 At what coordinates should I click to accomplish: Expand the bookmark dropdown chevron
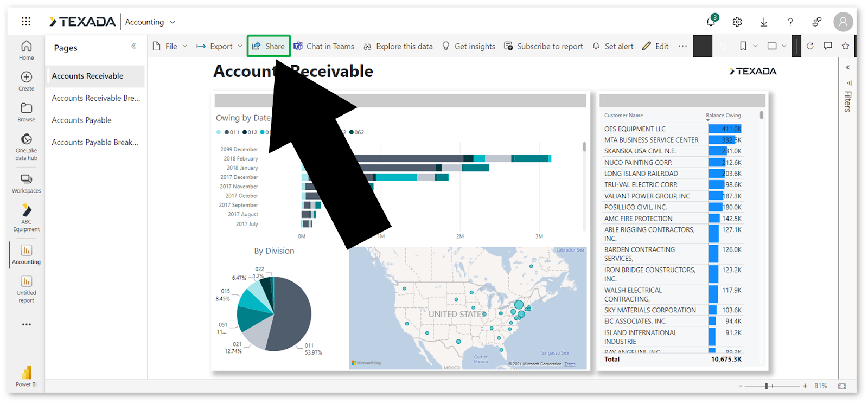coord(755,46)
